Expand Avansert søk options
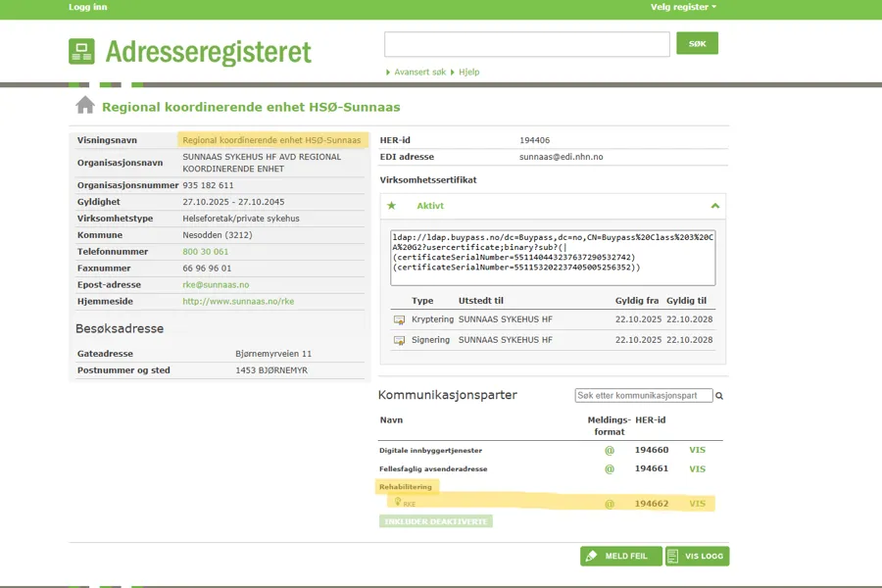Viewport: 882px width, 588px height. (419, 73)
